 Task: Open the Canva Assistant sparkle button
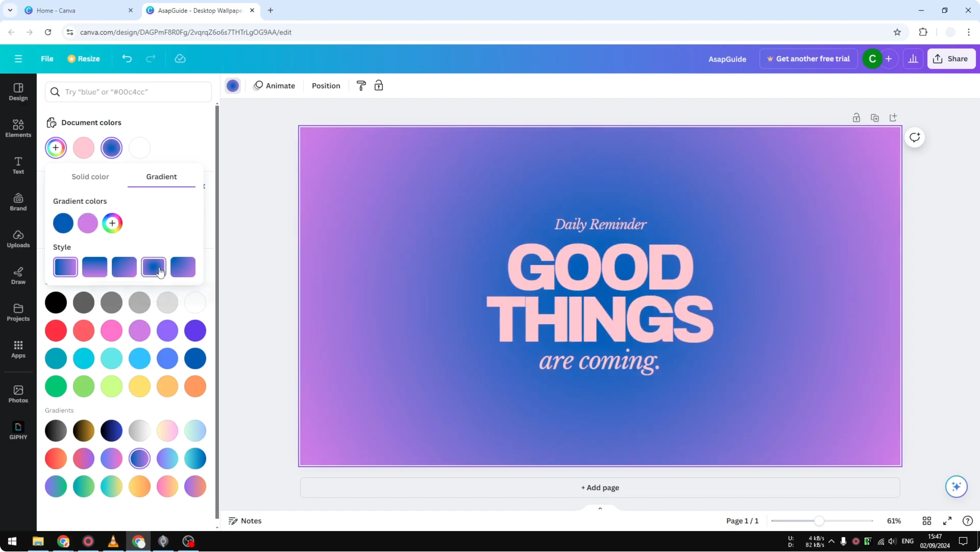point(956,487)
